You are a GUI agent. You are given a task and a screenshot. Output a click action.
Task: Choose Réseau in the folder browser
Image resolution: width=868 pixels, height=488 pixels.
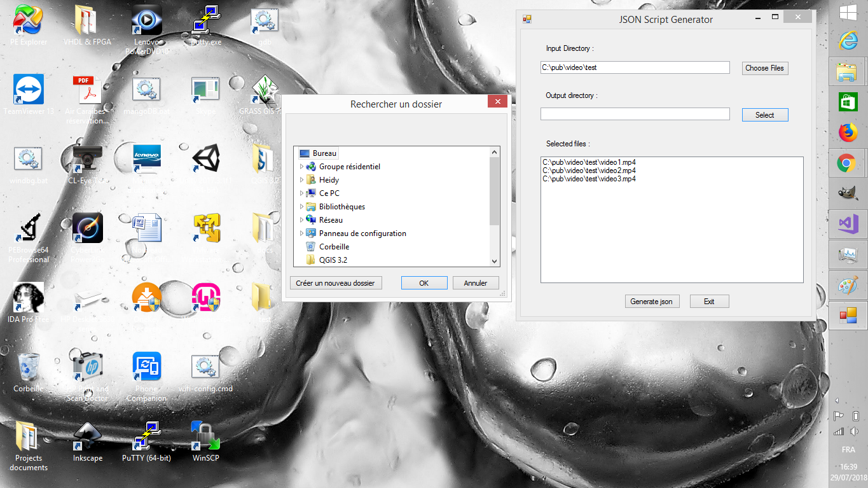(x=324, y=220)
